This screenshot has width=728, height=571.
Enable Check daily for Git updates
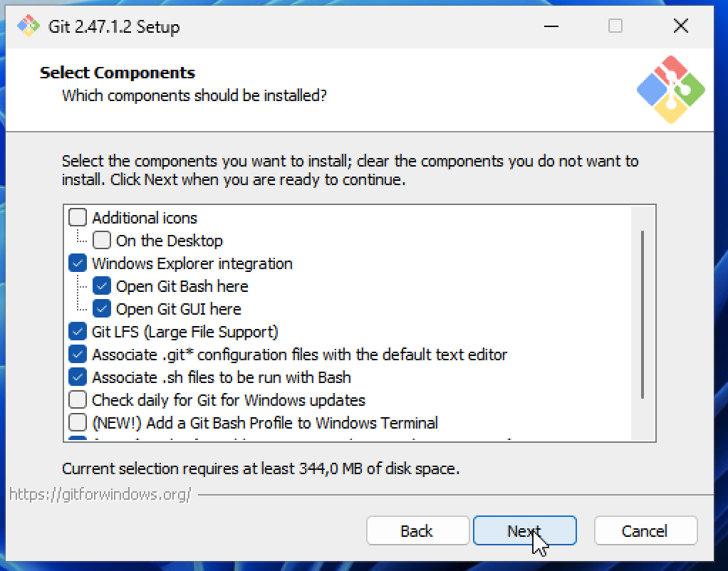[x=78, y=399]
